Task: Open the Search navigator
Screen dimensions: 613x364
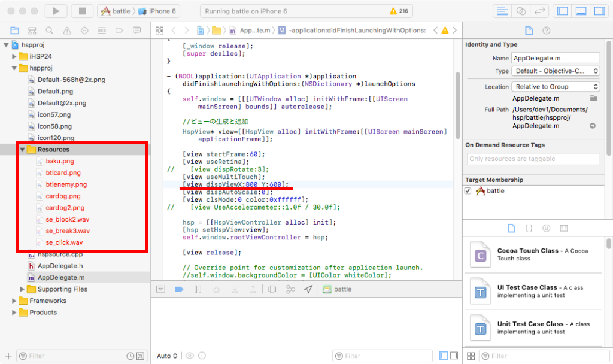Action: [x=48, y=30]
